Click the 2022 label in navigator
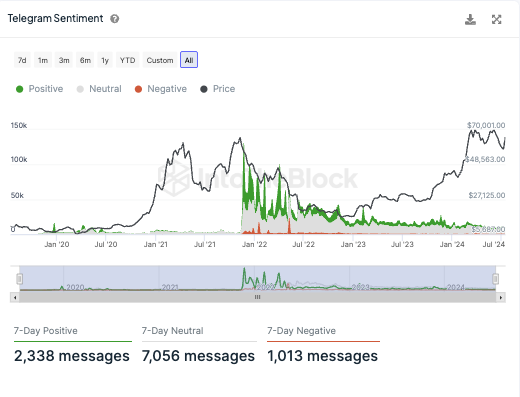Viewport: 520px width, 397px height. tap(265, 287)
